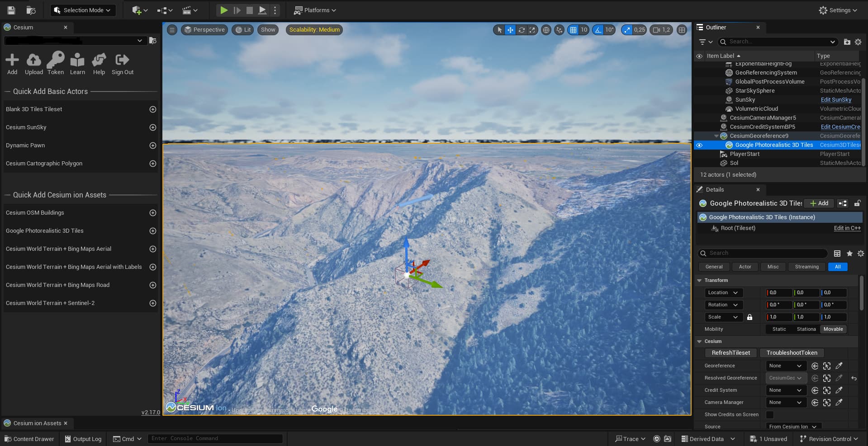The height and width of the screenshot is (446, 868).
Task: Open the Georeference None dropdown
Action: tap(786, 366)
